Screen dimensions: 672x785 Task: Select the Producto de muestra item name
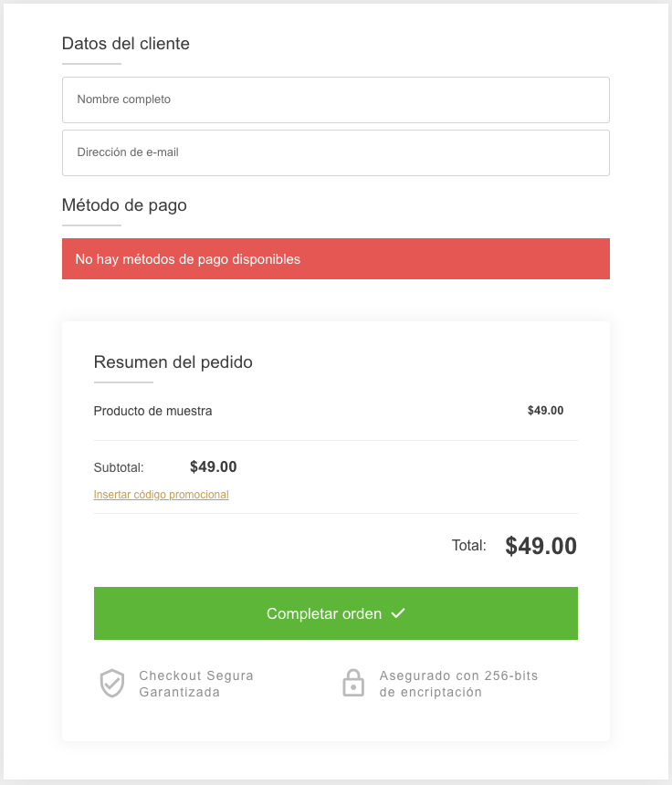click(x=152, y=411)
